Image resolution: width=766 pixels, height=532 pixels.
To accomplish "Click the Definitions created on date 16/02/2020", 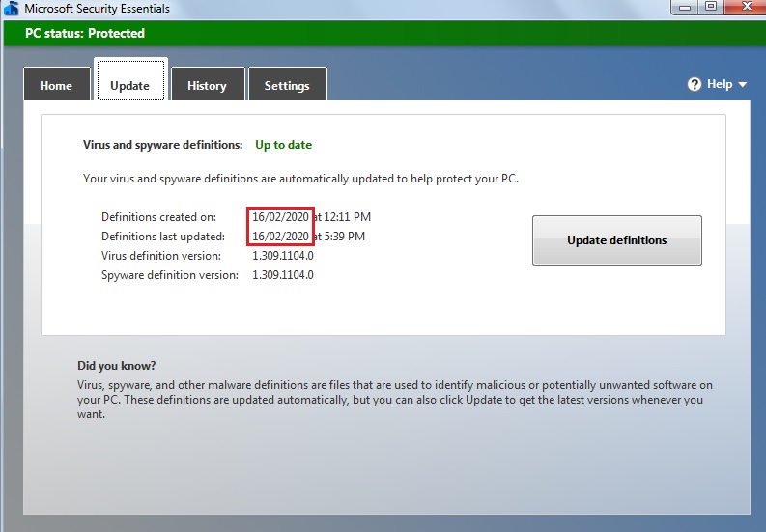I will [x=280, y=217].
